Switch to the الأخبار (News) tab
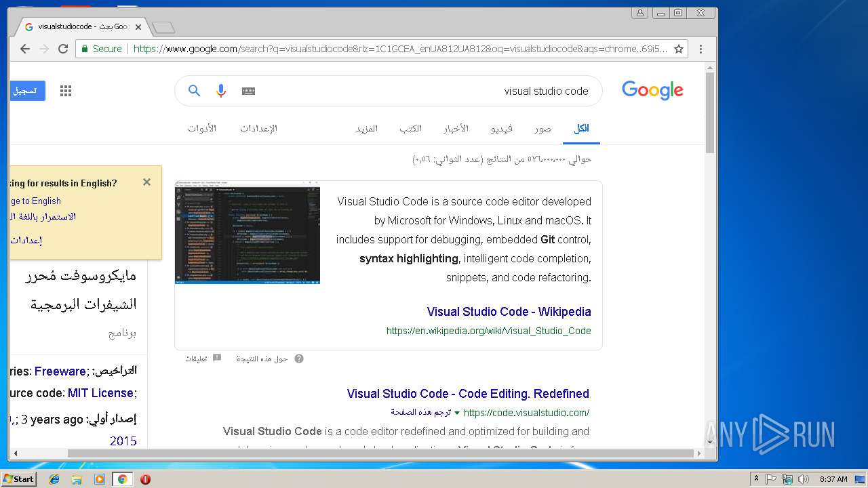Viewport: 868px width, 488px height. coord(456,128)
